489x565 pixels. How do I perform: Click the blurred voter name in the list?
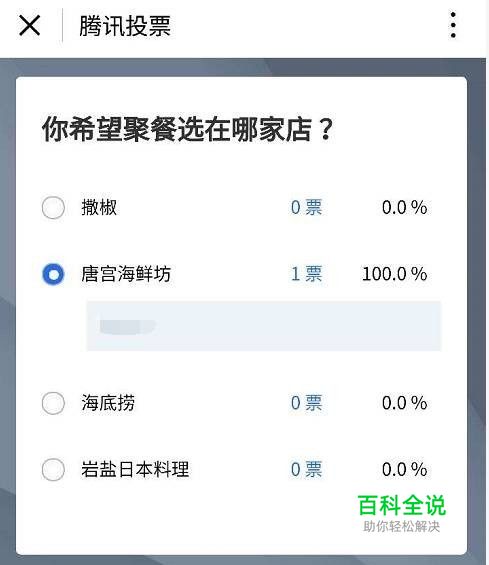128,326
